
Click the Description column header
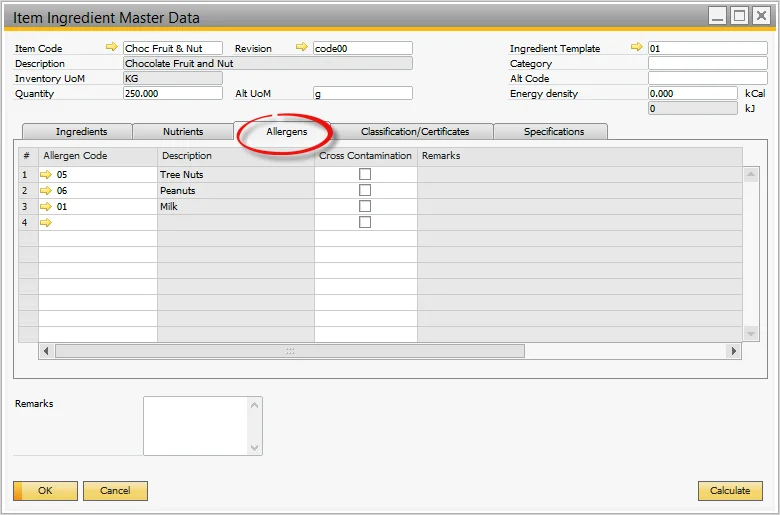(x=236, y=156)
